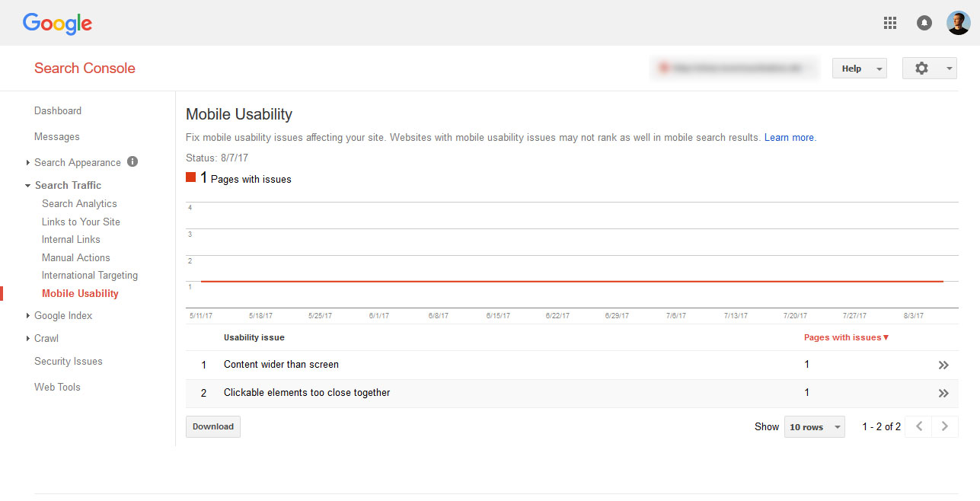This screenshot has width=980, height=501.
Task: Open details arrows for Clickable elements too close
Action: (943, 394)
